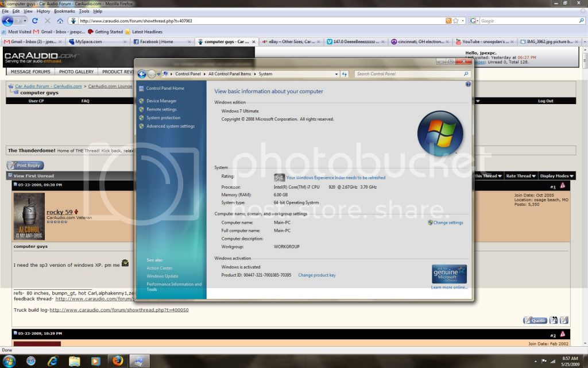Open Display Modes dropdown
Viewport: 588px width, 368px height.
[x=556, y=176]
